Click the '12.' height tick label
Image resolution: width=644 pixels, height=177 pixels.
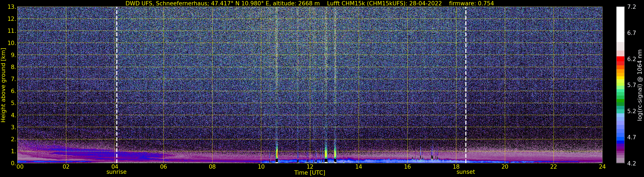(12, 19)
